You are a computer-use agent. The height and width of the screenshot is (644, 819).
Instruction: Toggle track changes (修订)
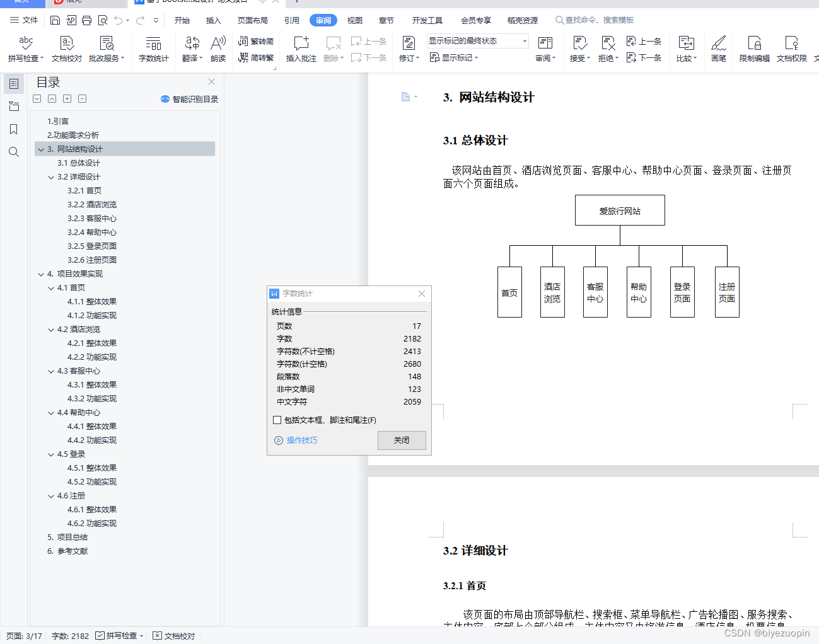[409, 49]
